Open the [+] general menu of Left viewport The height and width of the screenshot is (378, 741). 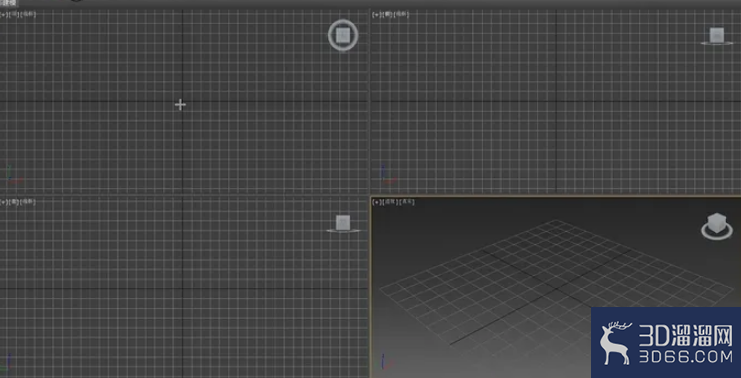coord(3,202)
